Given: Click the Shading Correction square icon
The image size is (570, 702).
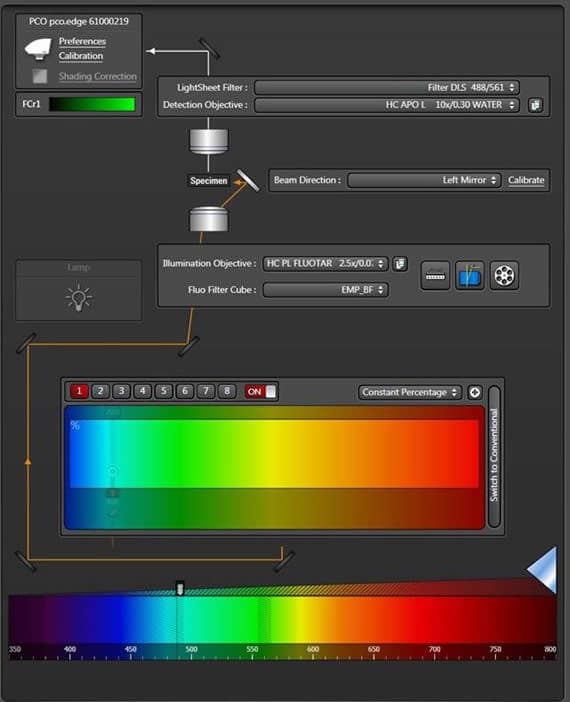Looking at the screenshot, I should [x=39, y=76].
